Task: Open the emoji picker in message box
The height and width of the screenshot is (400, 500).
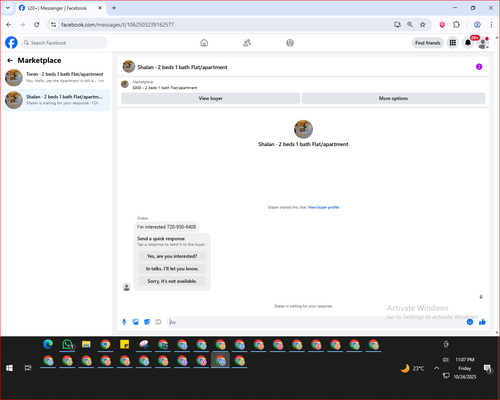Action: (470, 322)
